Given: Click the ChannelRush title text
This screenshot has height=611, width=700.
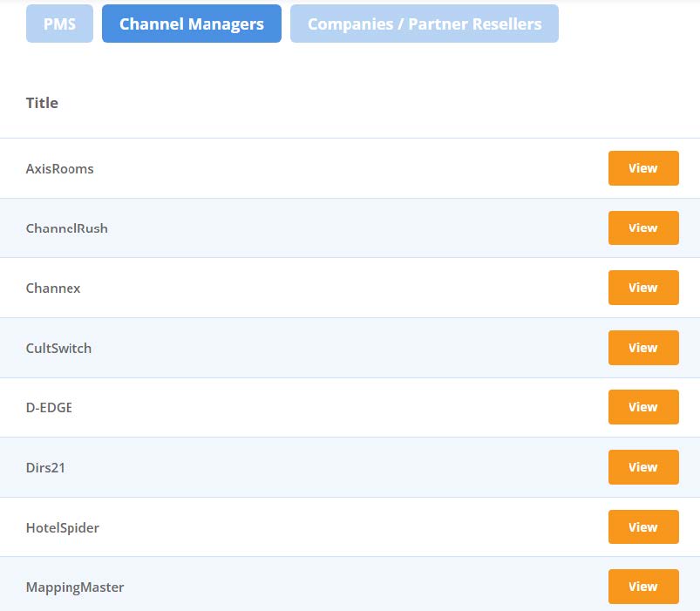Looking at the screenshot, I should click(x=67, y=228).
